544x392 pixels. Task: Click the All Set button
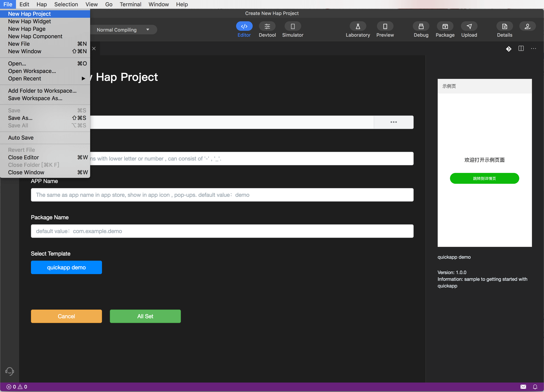click(145, 316)
